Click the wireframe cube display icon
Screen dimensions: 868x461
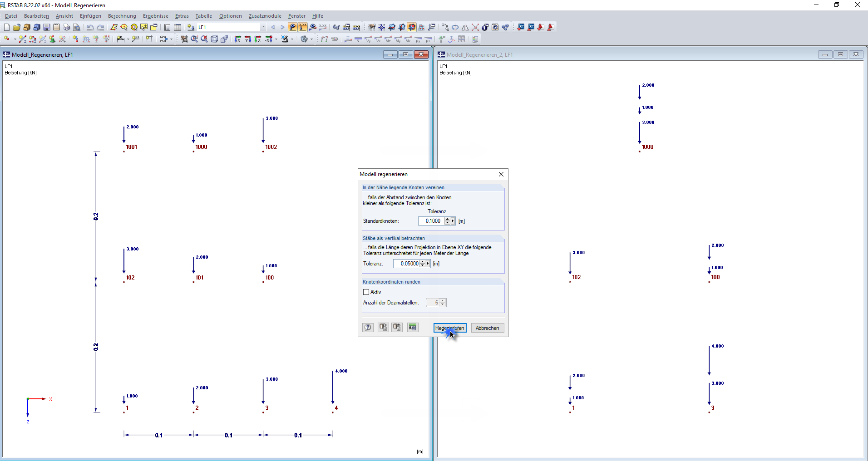click(x=214, y=39)
